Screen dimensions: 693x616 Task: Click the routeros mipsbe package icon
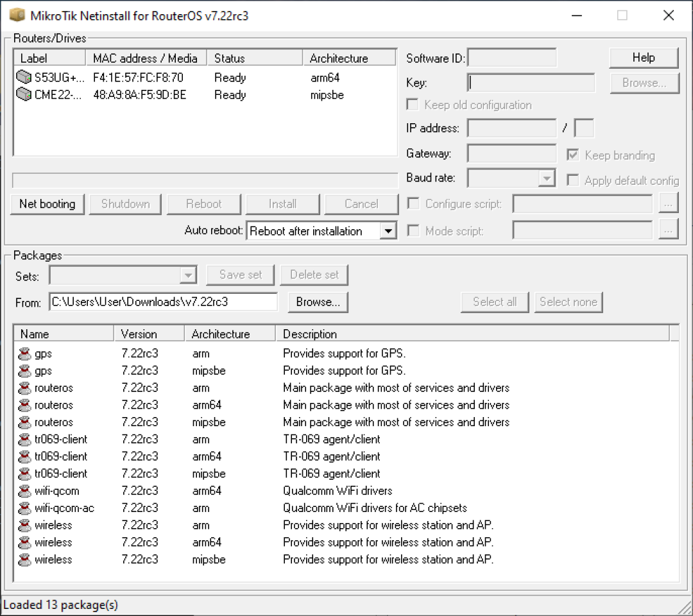point(25,422)
